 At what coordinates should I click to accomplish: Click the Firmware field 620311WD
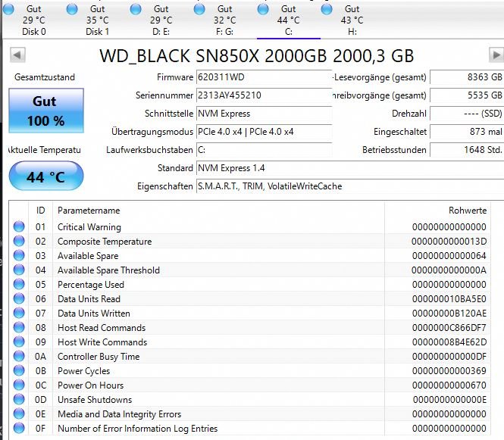click(264, 77)
